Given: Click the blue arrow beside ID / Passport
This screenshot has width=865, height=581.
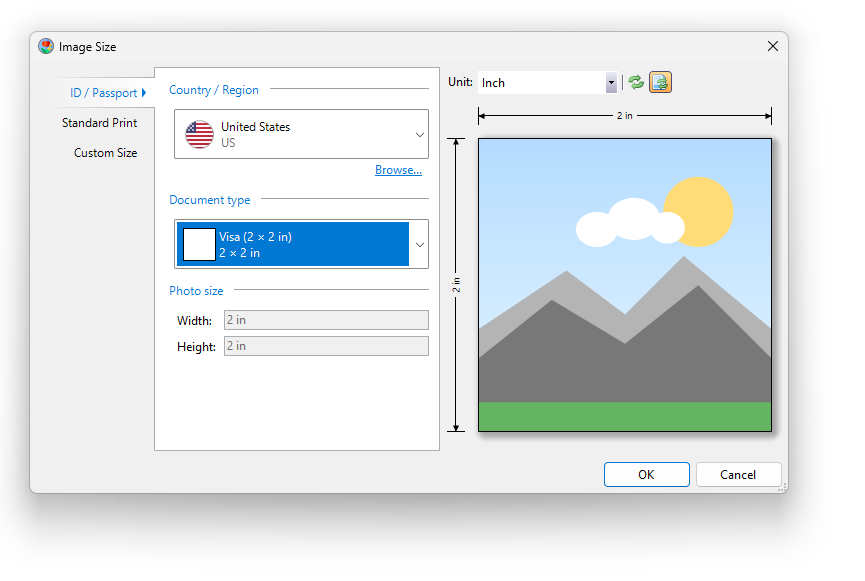Looking at the screenshot, I should (144, 93).
